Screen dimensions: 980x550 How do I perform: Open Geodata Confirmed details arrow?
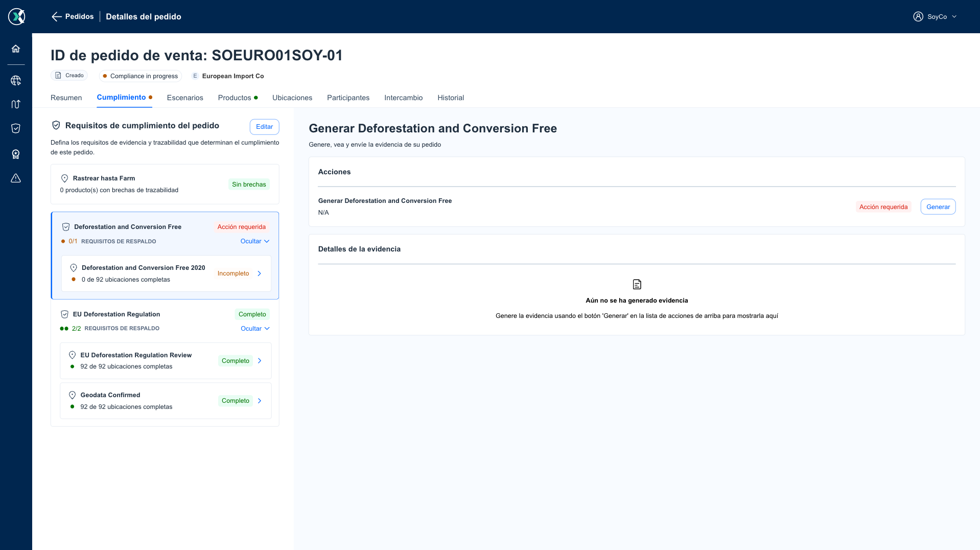(260, 401)
